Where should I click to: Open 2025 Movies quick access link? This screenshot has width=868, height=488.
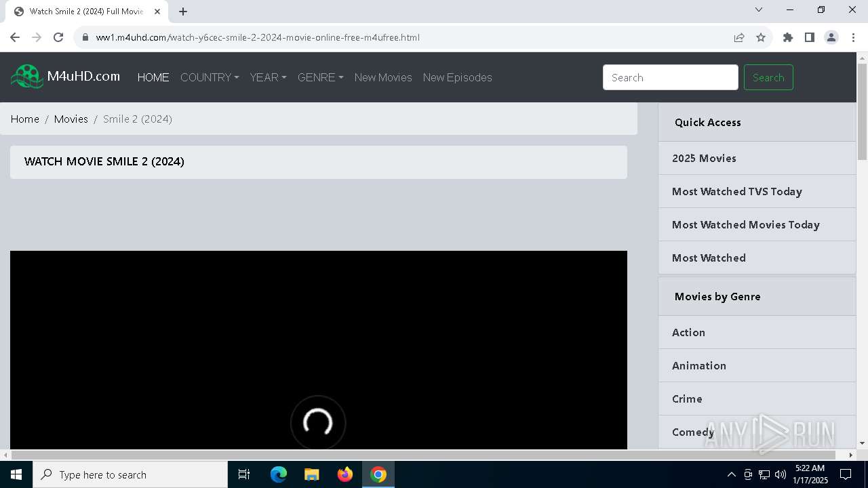coord(757,158)
